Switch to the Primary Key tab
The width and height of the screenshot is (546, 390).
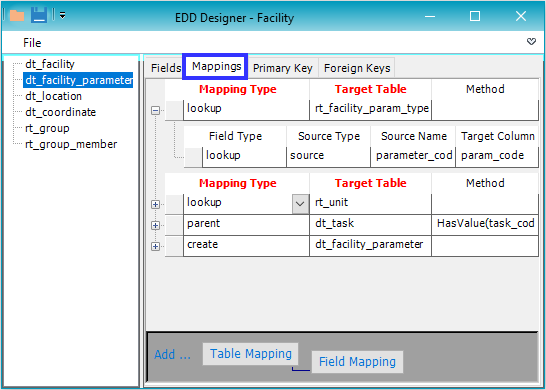(282, 68)
